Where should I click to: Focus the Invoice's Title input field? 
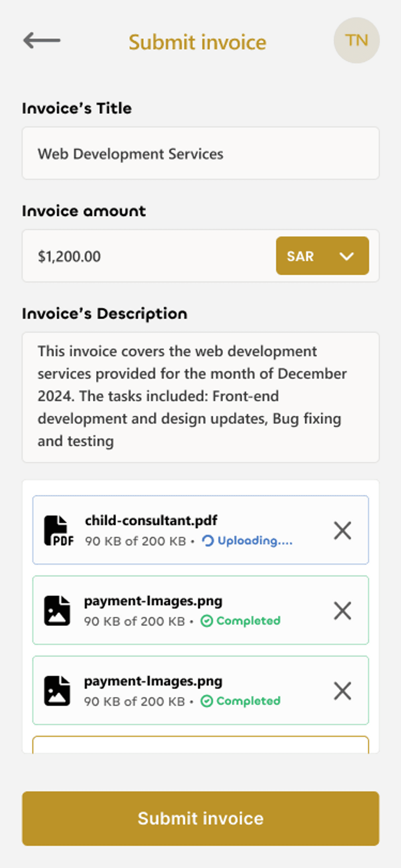200,154
